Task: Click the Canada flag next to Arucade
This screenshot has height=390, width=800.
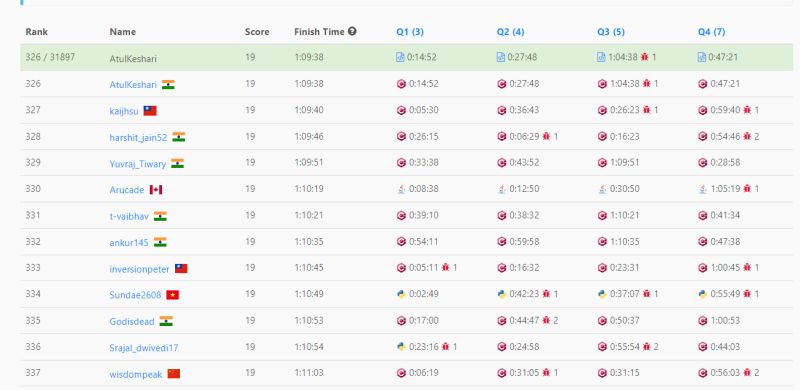Action: 156,190
